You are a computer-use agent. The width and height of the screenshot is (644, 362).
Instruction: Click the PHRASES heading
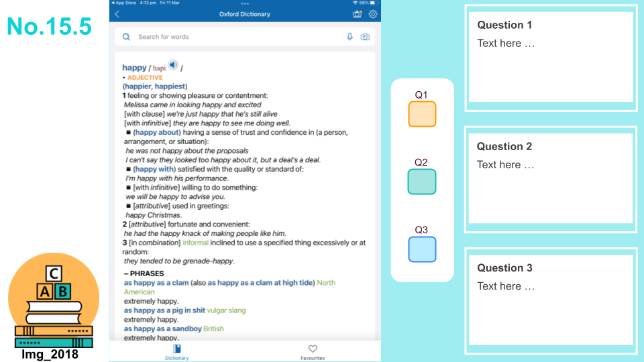(147, 274)
